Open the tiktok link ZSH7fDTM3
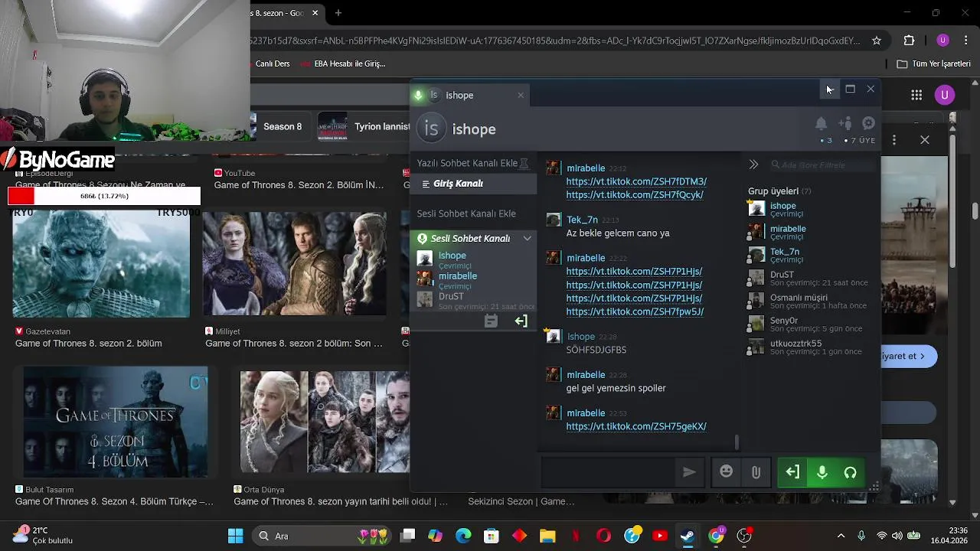 pos(636,181)
